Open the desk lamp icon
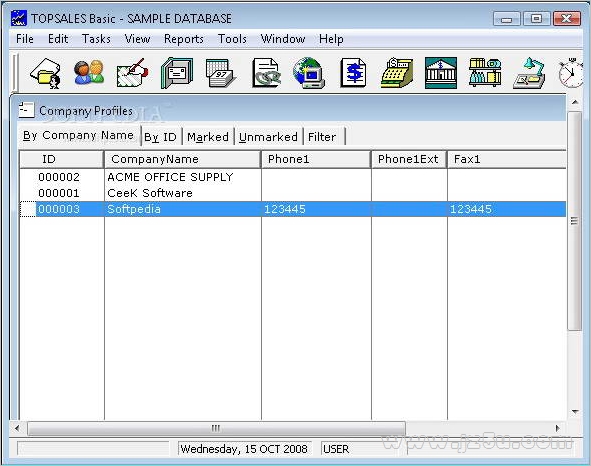 [529, 73]
